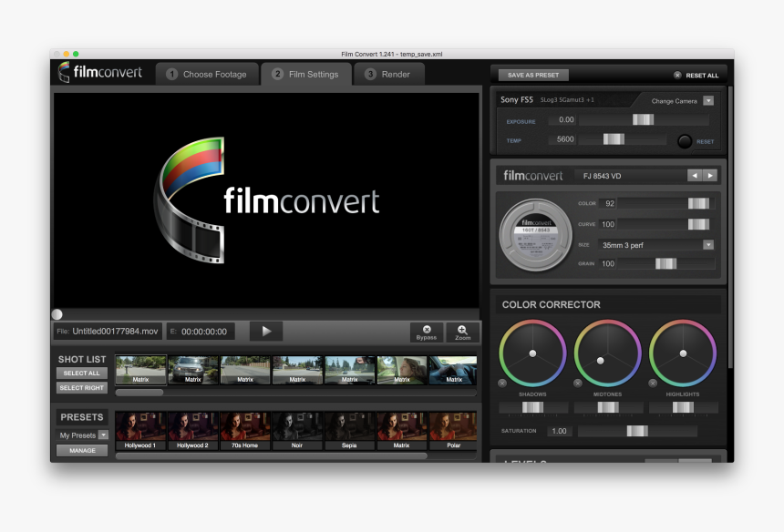Play the video preview
Image resolution: width=784 pixels, height=532 pixels.
[266, 332]
